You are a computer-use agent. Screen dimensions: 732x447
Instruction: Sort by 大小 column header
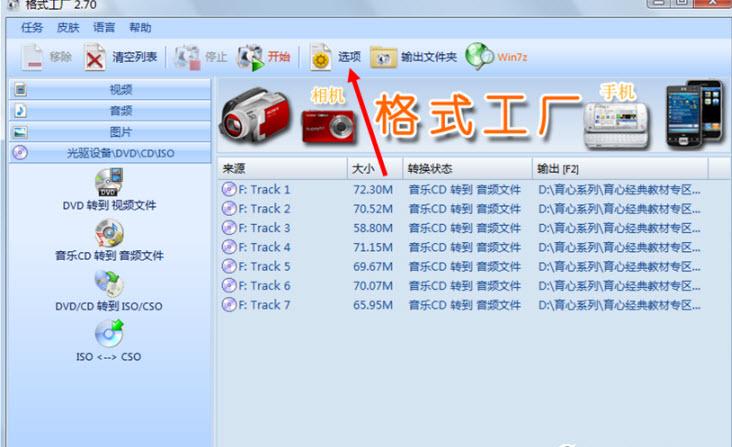click(x=375, y=168)
